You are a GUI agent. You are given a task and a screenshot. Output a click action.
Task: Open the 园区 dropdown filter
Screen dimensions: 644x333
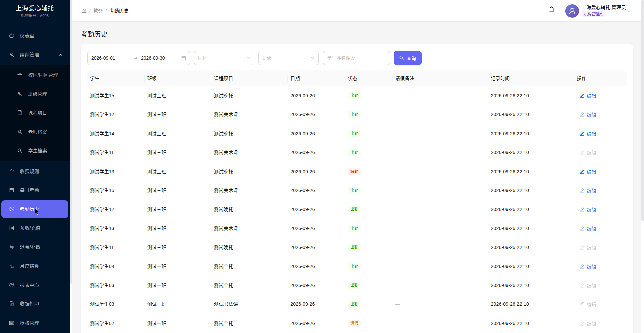(224, 58)
